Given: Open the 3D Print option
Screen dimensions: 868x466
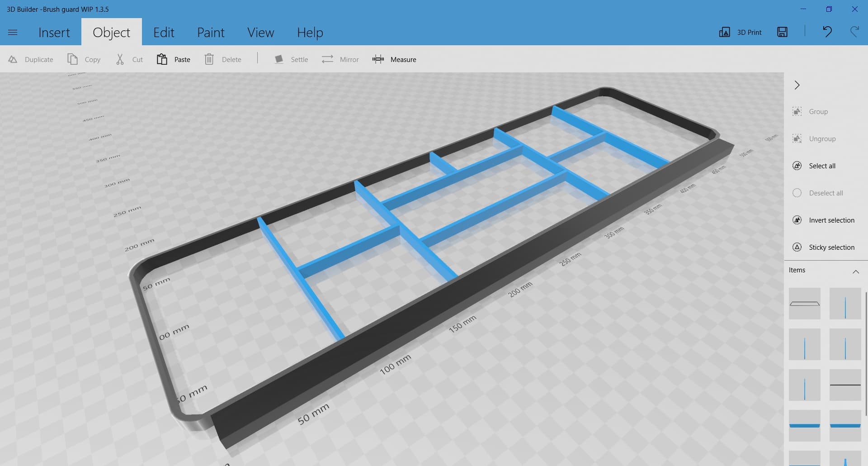Looking at the screenshot, I should click(x=741, y=32).
